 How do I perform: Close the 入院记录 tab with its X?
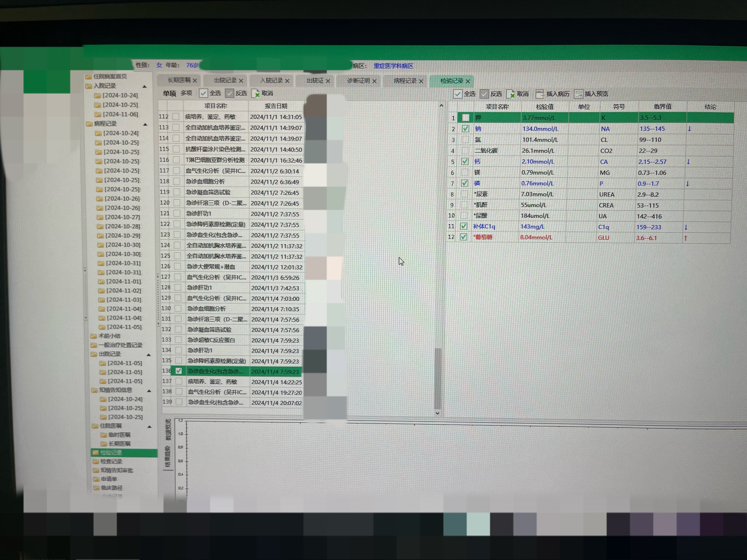[287, 81]
